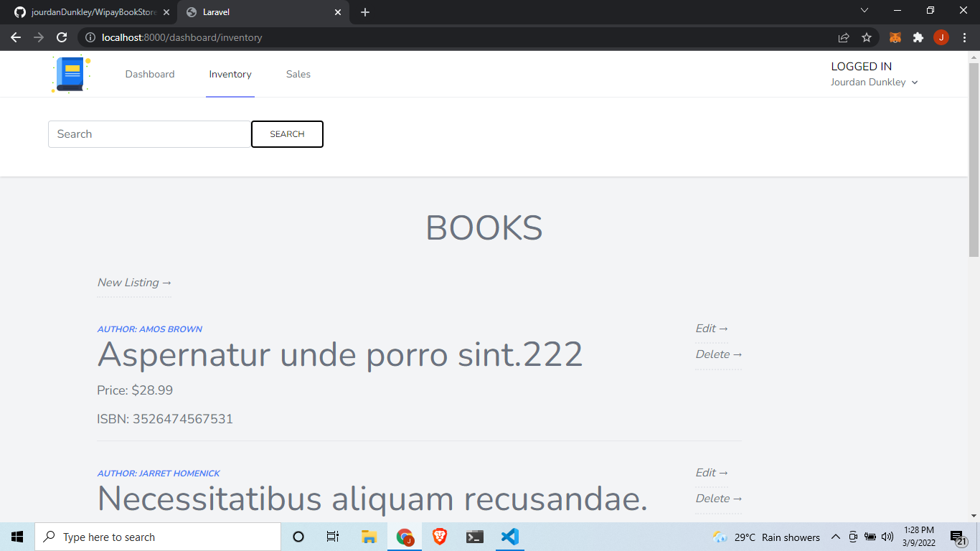The image size is (980, 551).
Task: Click the browser back navigation arrow
Action: pos(16,37)
